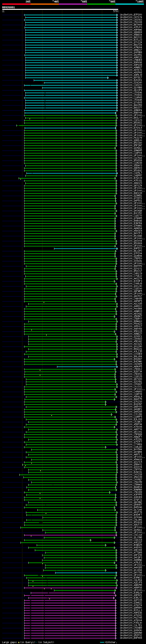Click the cyan ~100% identity legend segment

[130, 4]
